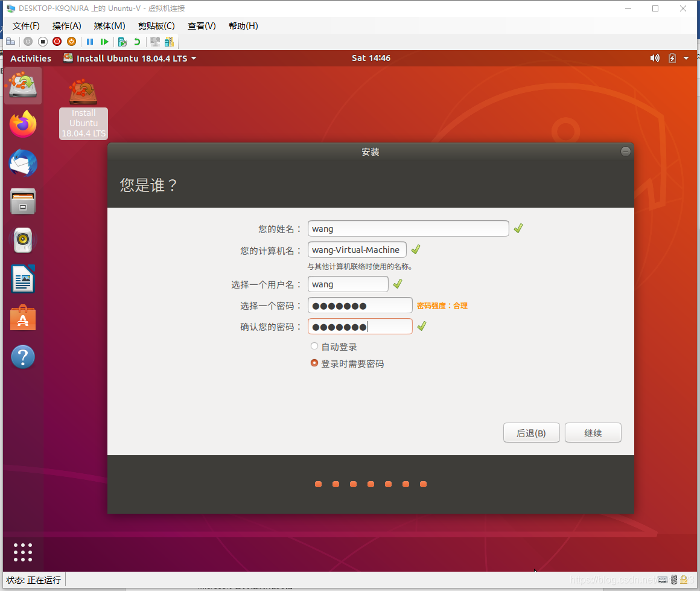Open the Ubuntu Software store from the dock
This screenshot has width=700, height=591.
22,318
